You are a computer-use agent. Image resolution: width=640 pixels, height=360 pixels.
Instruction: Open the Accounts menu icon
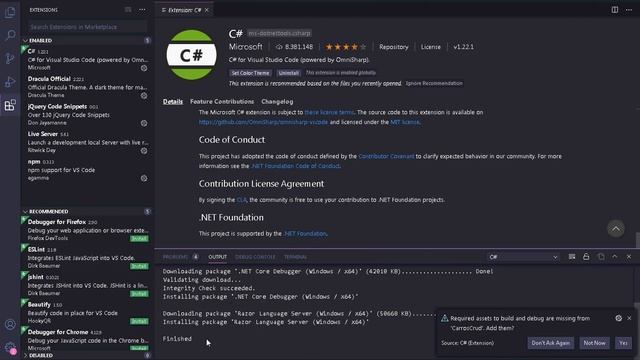10,324
